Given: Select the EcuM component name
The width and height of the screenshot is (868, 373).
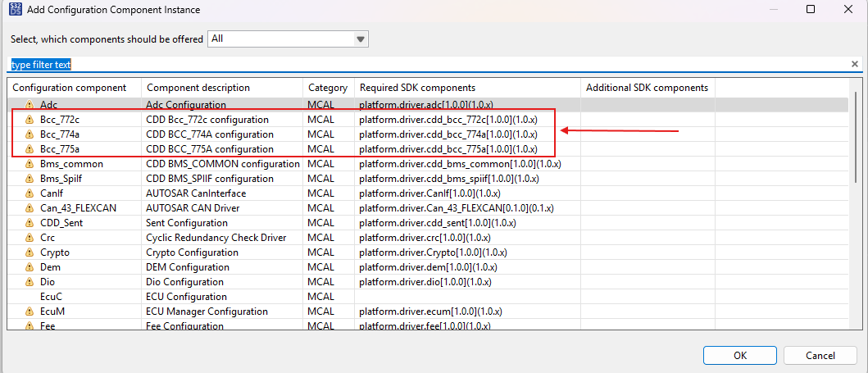Looking at the screenshot, I should click(x=52, y=312).
